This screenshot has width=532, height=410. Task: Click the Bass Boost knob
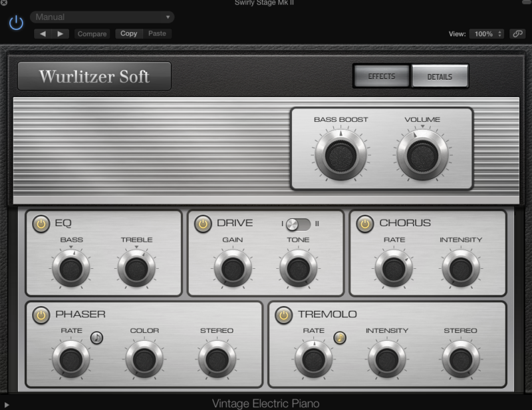click(340, 155)
